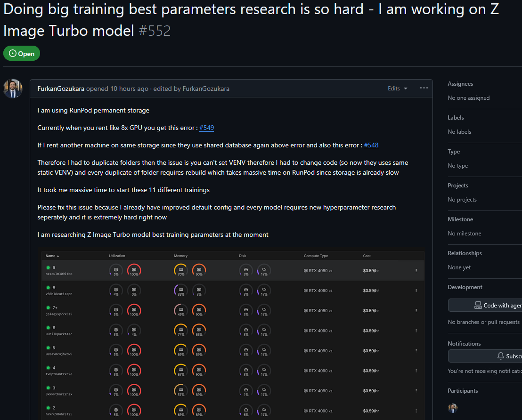Open the three-dot menu for pod 9
This screenshot has height=420, width=522.
pos(416,271)
